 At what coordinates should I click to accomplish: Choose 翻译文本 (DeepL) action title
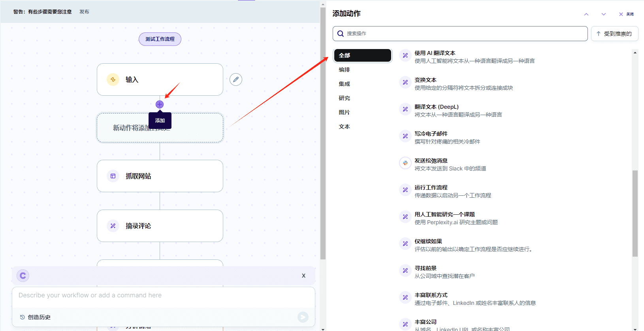[437, 107]
